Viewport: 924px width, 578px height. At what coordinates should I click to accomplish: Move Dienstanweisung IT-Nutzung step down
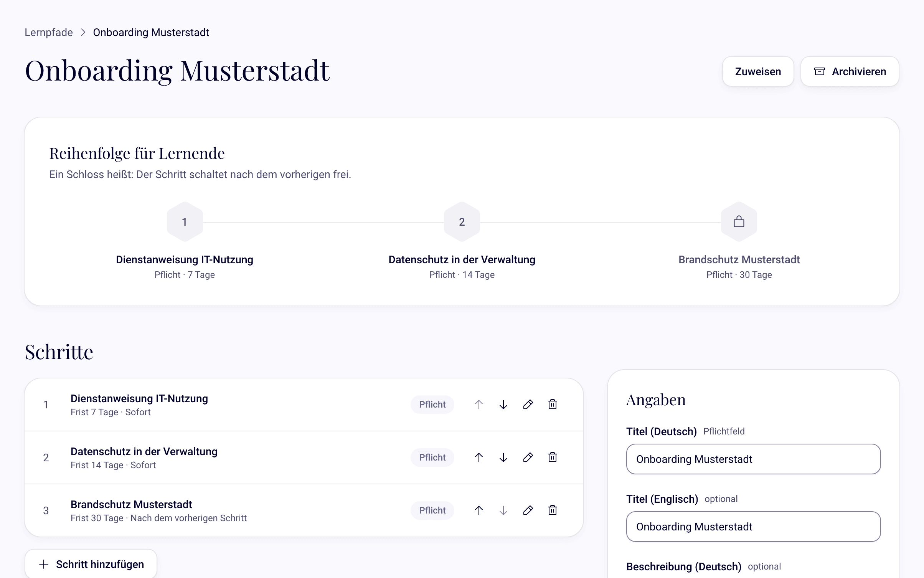point(503,405)
